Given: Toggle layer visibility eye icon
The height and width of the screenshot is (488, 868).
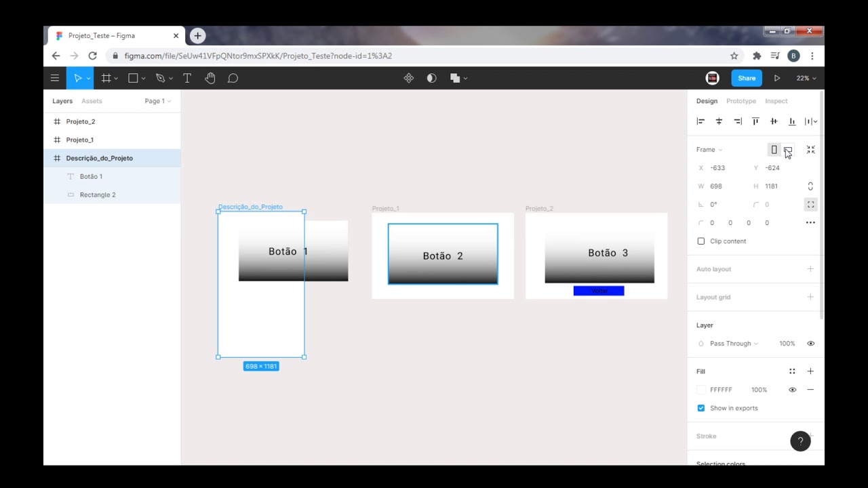Looking at the screenshot, I should tap(810, 344).
